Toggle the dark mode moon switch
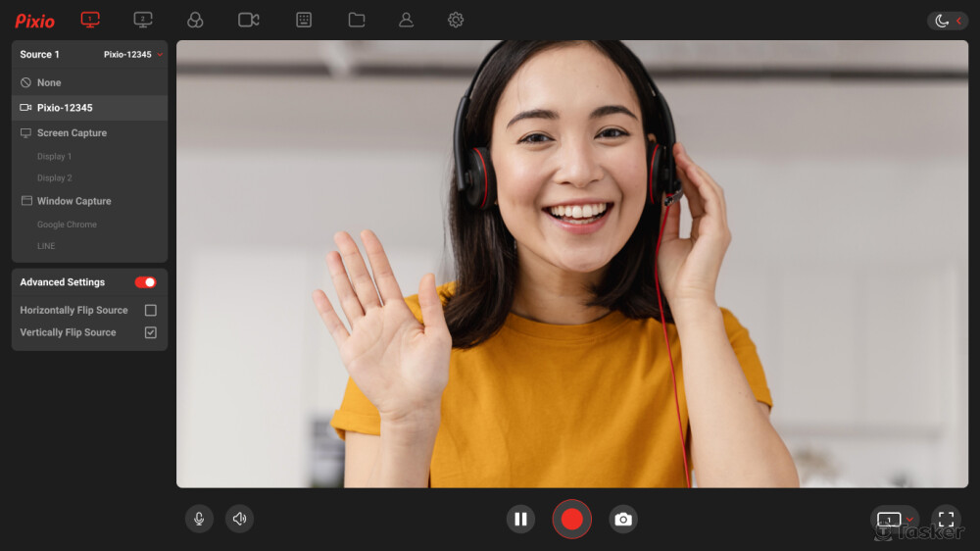The image size is (980, 551). click(x=947, y=21)
